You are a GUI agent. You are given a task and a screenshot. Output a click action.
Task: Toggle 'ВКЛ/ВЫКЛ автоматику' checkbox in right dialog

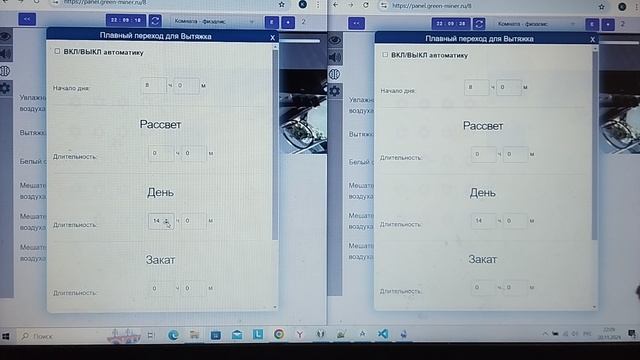(385, 54)
